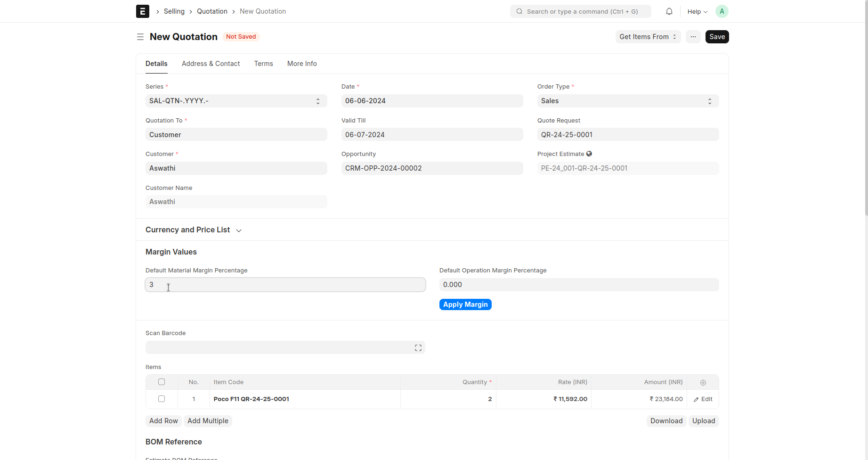The image size is (868, 460).
Task: Open Items table settings gear
Action: pyautogui.click(x=703, y=383)
